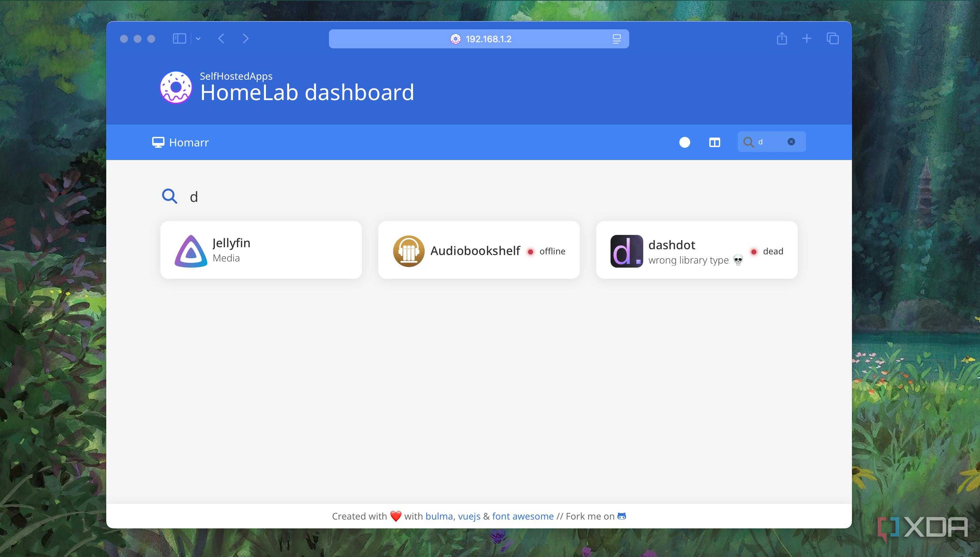The image size is (980, 557).
Task: Open the dashdot card
Action: [697, 250]
